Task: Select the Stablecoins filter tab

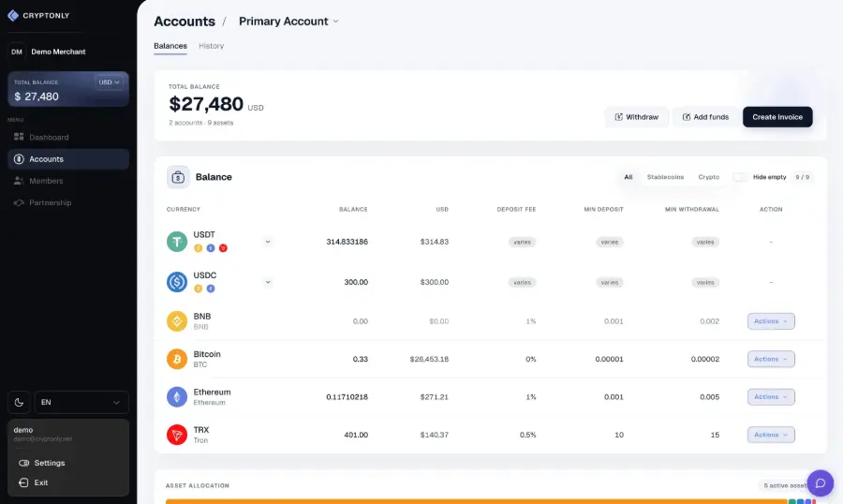Action: [665, 177]
